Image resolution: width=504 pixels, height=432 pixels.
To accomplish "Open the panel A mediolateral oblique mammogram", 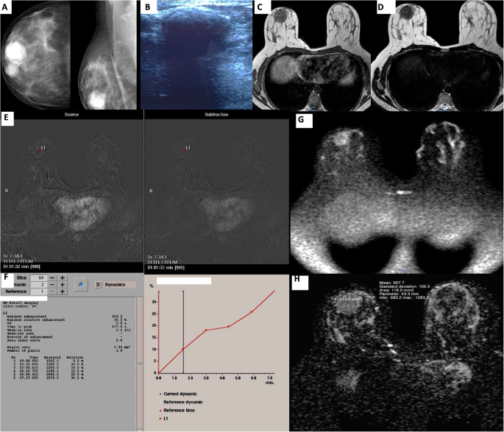I will [x=106, y=55].
